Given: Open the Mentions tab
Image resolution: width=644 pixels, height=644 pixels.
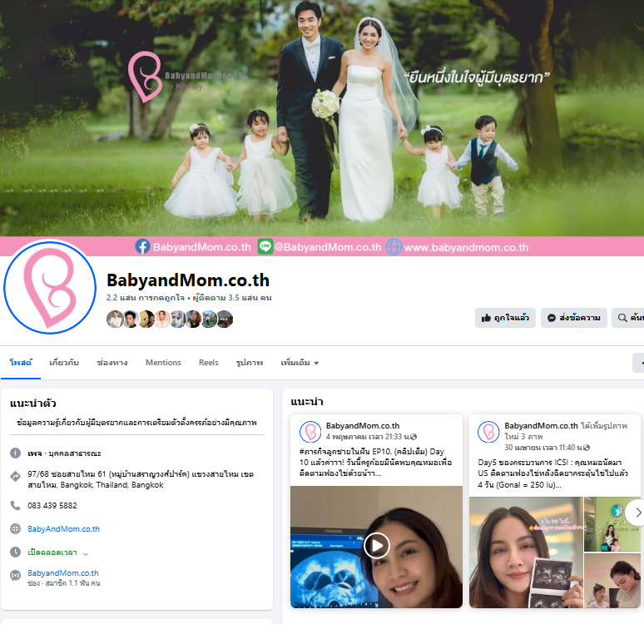Looking at the screenshot, I should (x=163, y=363).
